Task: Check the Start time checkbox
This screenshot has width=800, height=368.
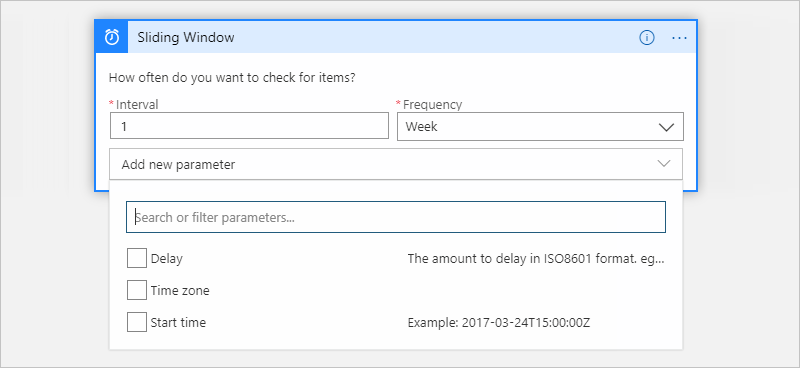Action: (x=136, y=322)
